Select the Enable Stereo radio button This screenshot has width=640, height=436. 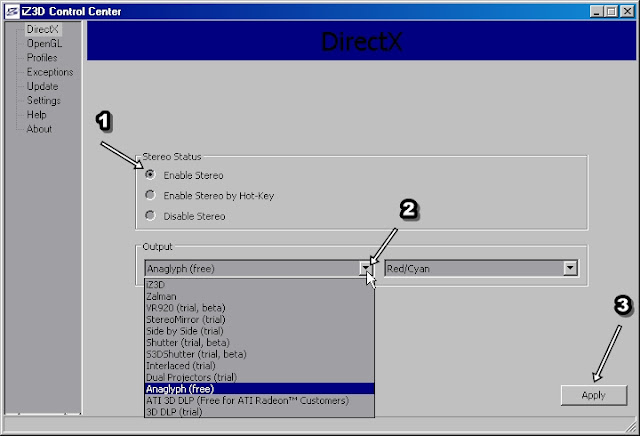pos(150,175)
